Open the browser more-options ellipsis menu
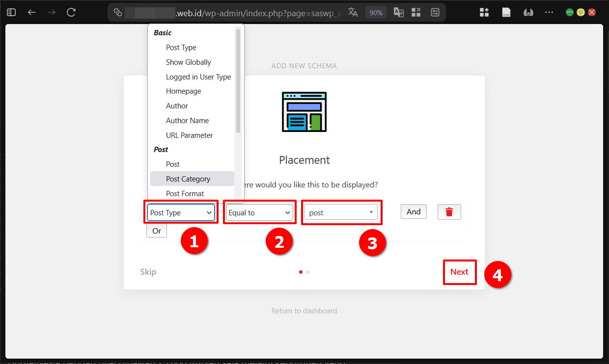Screen dimensions: 609x364 549,12
